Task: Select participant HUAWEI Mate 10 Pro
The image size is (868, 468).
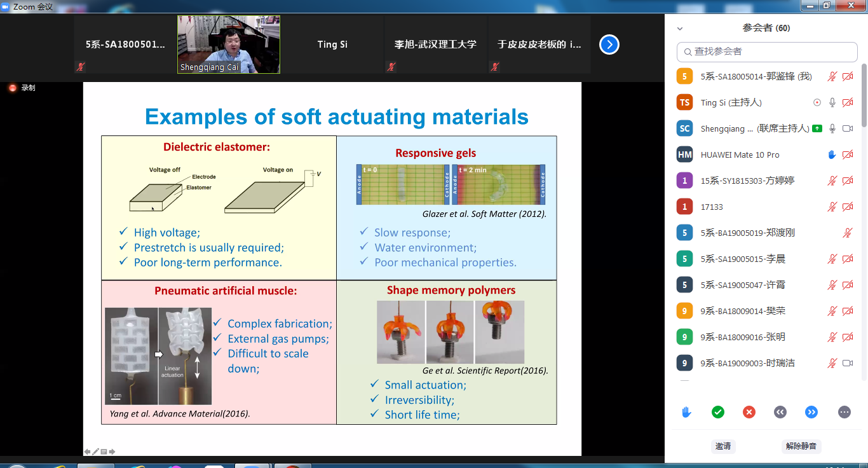Action: [x=740, y=155]
